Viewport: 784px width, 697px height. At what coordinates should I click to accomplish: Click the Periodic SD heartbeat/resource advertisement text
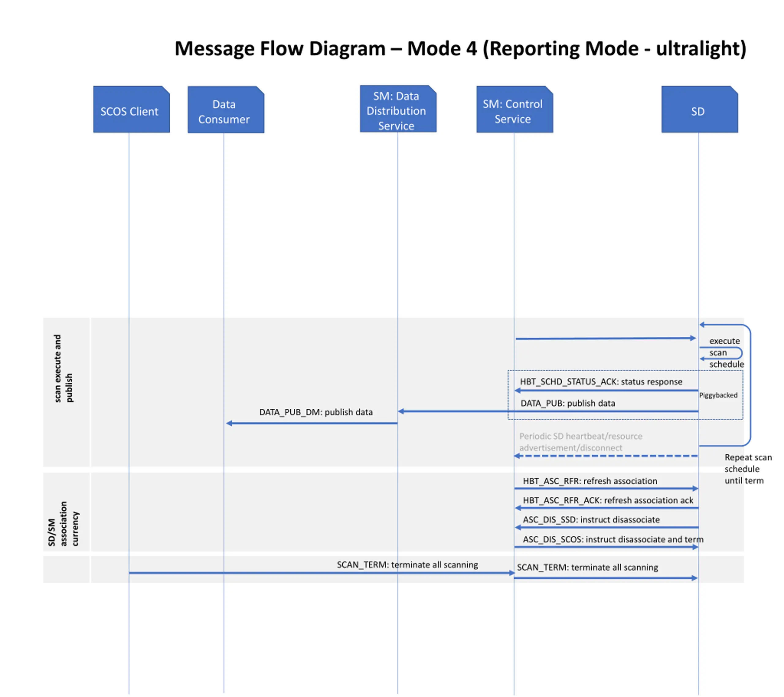coord(581,442)
